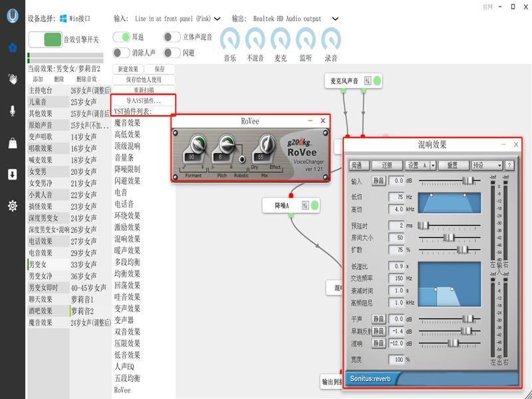Click the 不混音 volume knob
Image resolution: width=532 pixels, height=399 pixels.
click(x=255, y=39)
